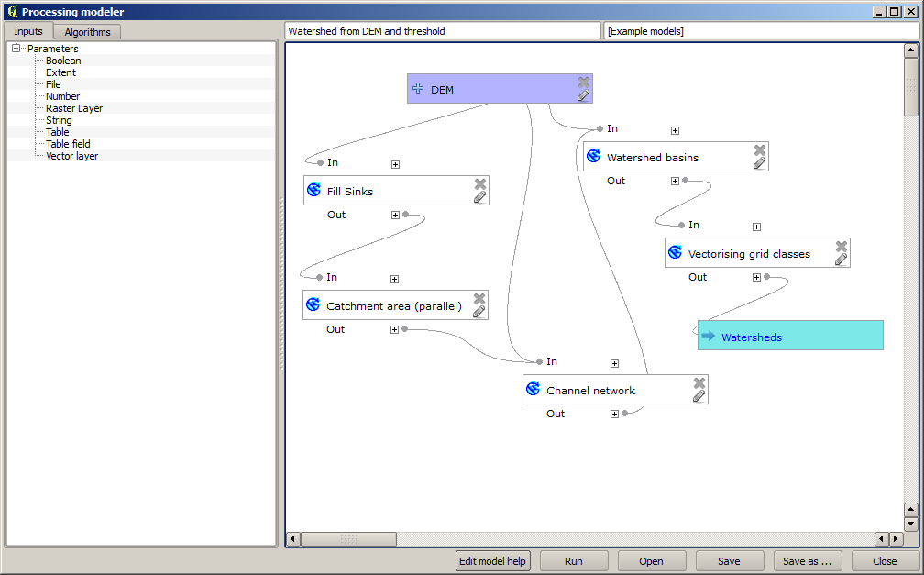924x575 pixels.
Task: Click the SAGA icon on Channel network
Action: pos(533,390)
